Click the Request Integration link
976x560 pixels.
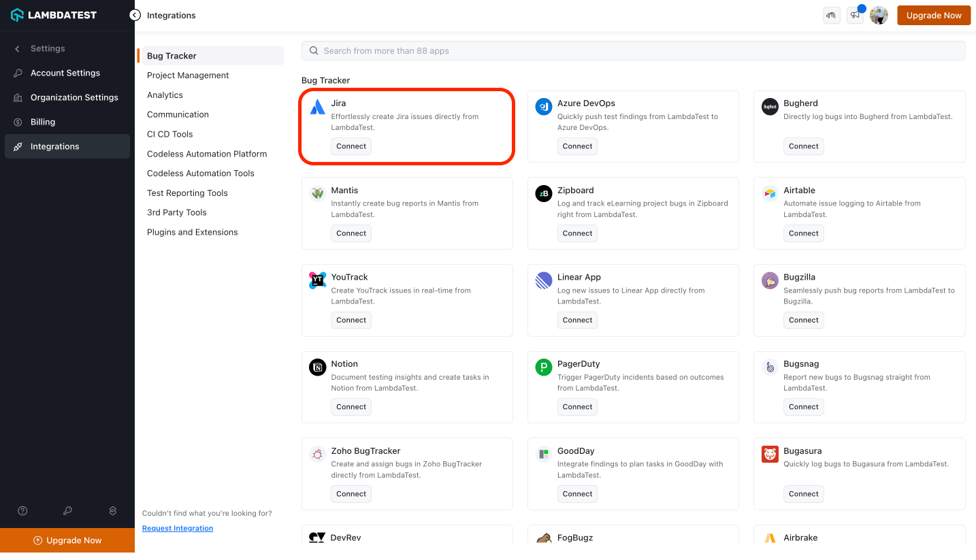pyautogui.click(x=177, y=528)
